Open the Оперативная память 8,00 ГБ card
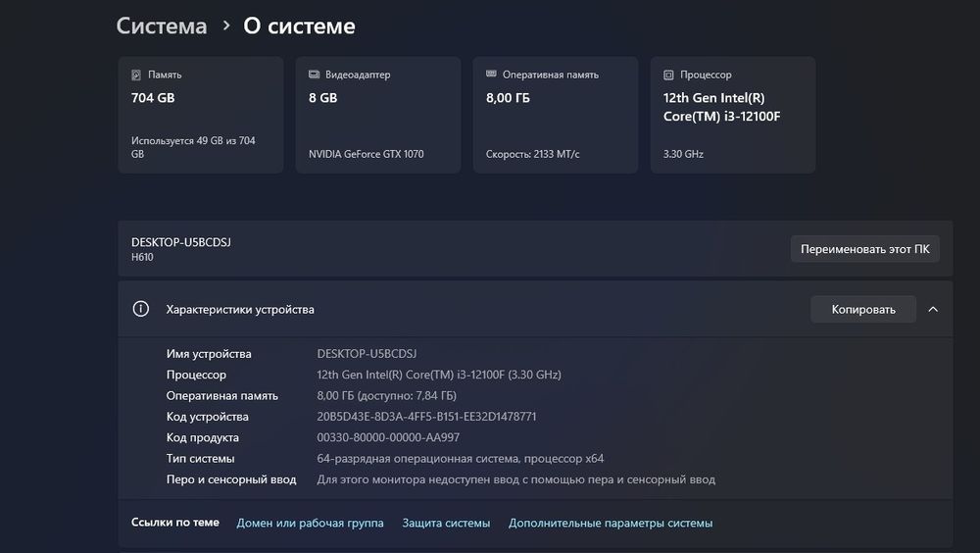 (x=556, y=115)
